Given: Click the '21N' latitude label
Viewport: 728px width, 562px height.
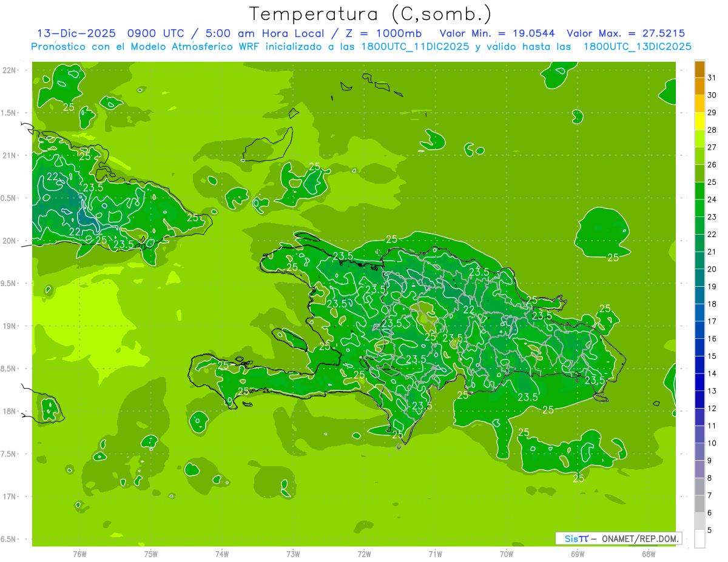Looking at the screenshot, I should 8,155.
